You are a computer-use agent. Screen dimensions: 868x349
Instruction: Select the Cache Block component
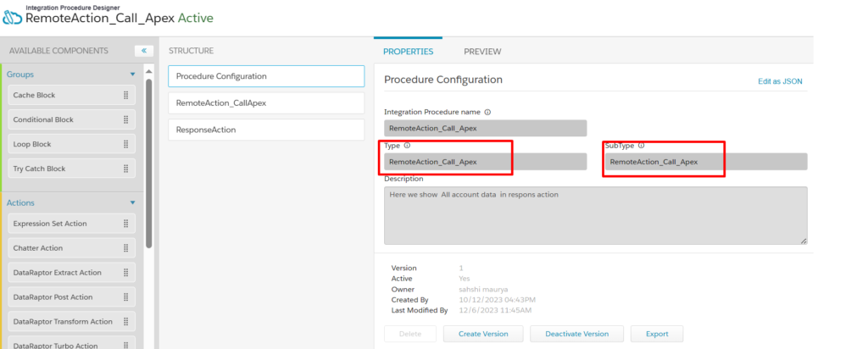(x=71, y=95)
